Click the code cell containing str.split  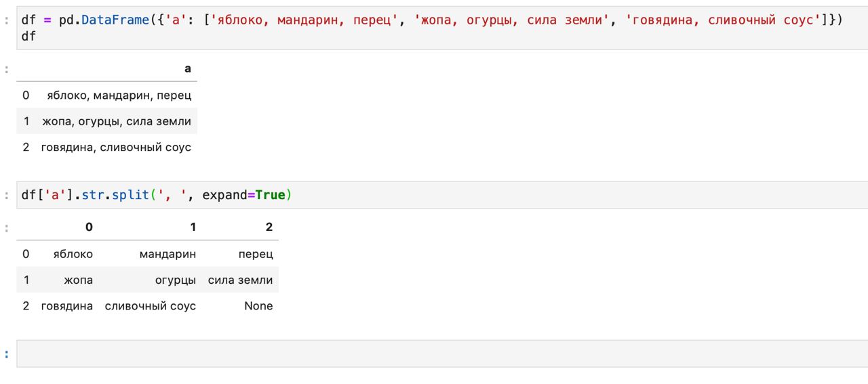[x=442, y=195]
